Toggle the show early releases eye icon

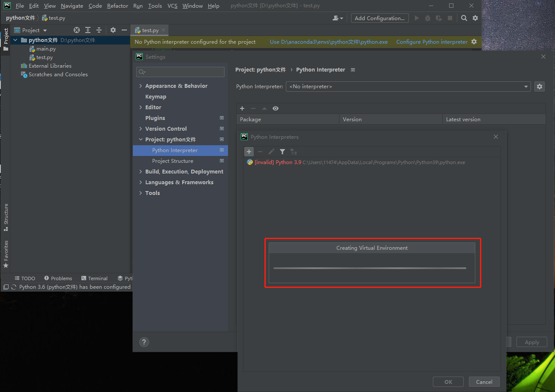(276, 108)
